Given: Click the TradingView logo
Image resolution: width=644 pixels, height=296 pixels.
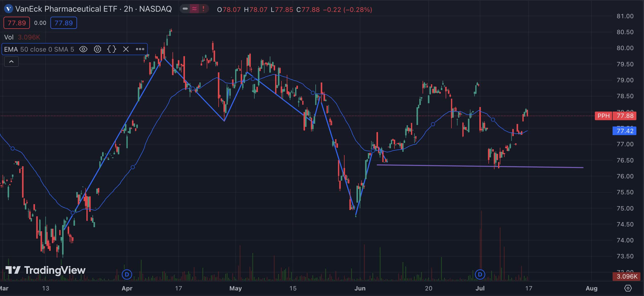Looking at the screenshot, I should click(46, 270).
